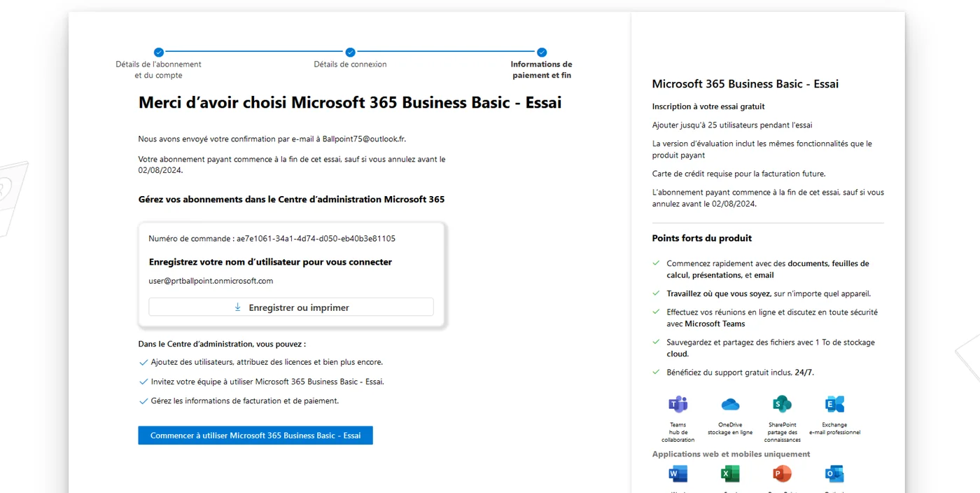Click the Excel app icon
Image resolution: width=980 pixels, height=493 pixels.
pos(729,474)
